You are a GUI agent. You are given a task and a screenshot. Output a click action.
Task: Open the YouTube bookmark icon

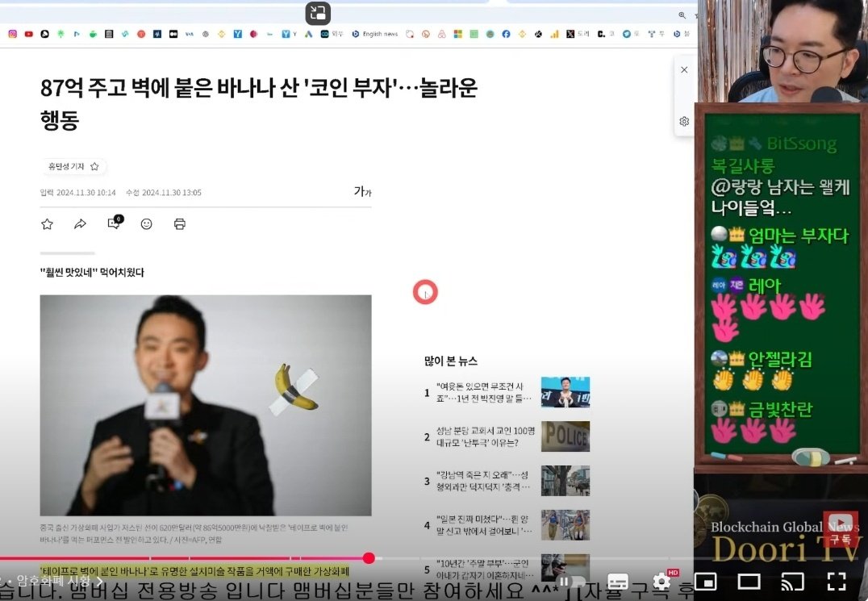tap(29, 34)
